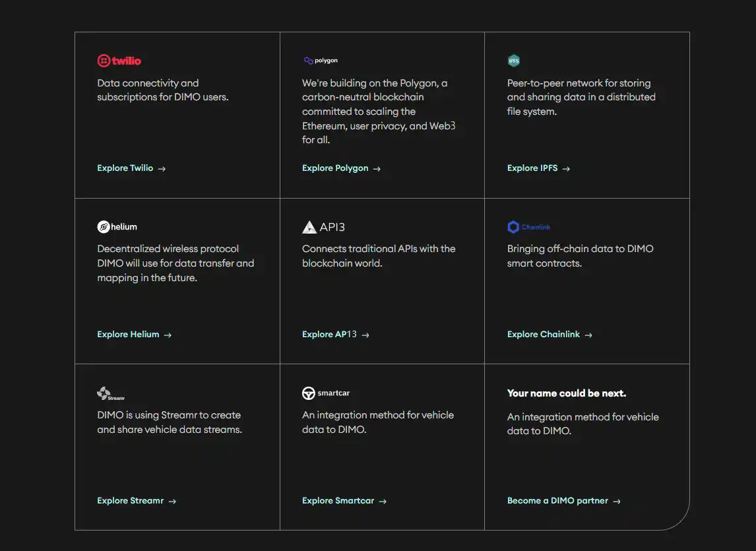The image size is (756, 551).
Task: Open the Explore Twilio link
Action: 131,168
